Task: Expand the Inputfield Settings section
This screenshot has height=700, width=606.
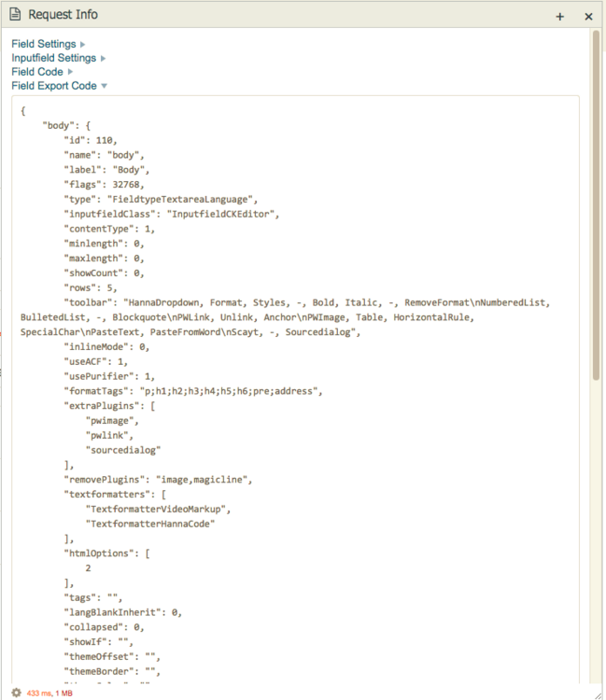Action: point(59,58)
